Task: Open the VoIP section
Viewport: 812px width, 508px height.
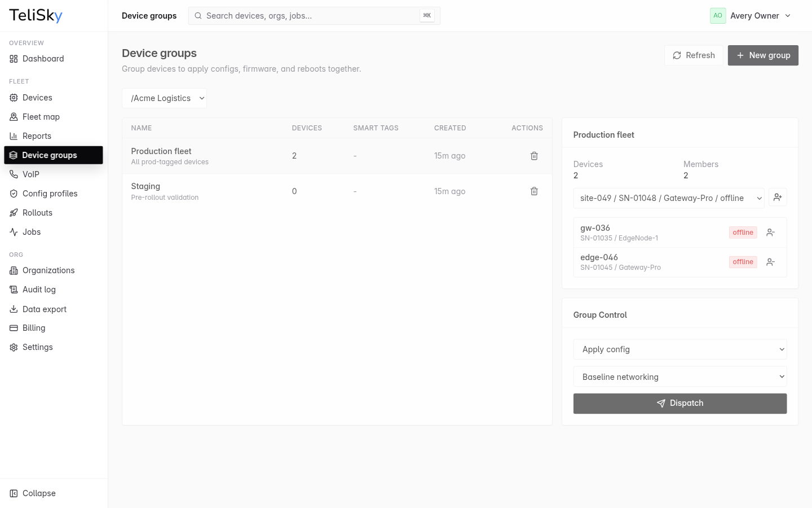Action: pos(54,174)
